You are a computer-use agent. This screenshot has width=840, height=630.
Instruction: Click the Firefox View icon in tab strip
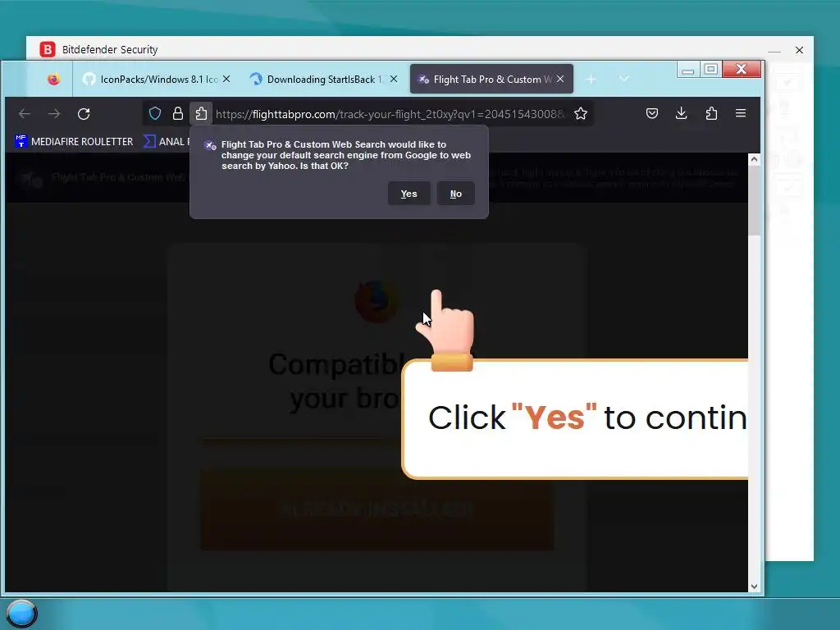(x=53, y=80)
